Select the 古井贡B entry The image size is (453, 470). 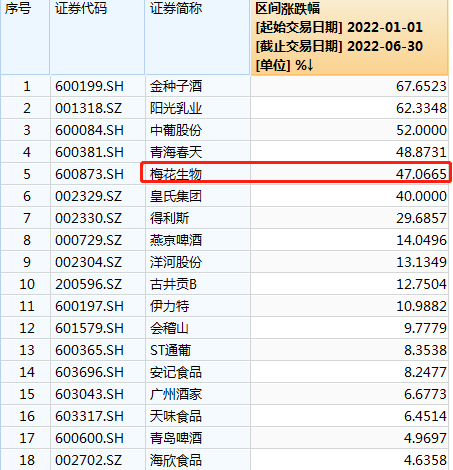click(173, 284)
